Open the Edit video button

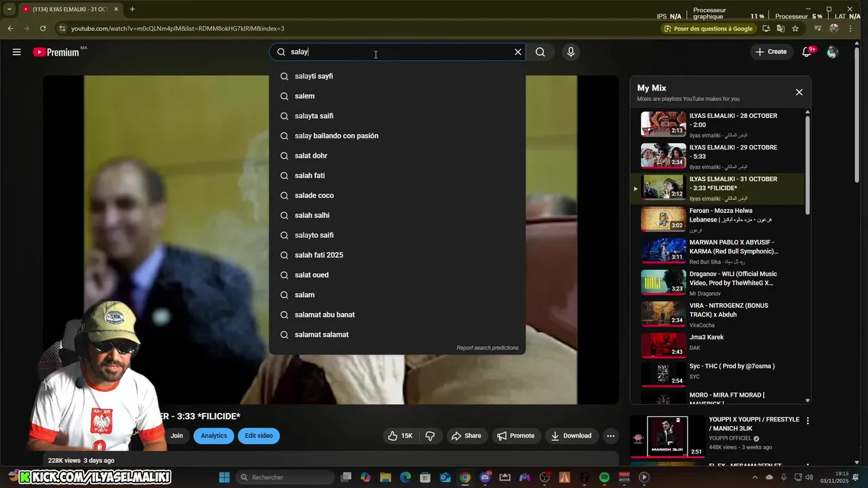point(258,436)
